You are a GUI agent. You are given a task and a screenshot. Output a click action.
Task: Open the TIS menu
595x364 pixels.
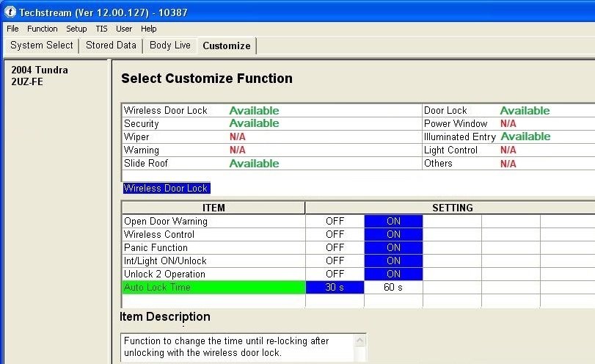pos(101,29)
